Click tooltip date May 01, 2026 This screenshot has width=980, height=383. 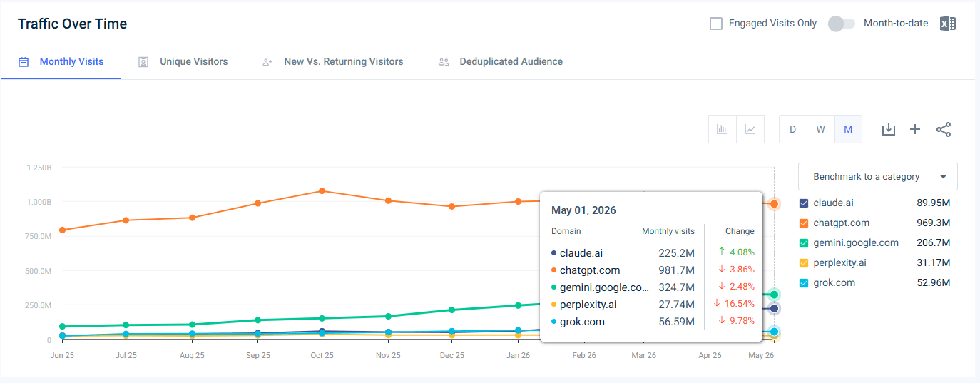tap(583, 210)
